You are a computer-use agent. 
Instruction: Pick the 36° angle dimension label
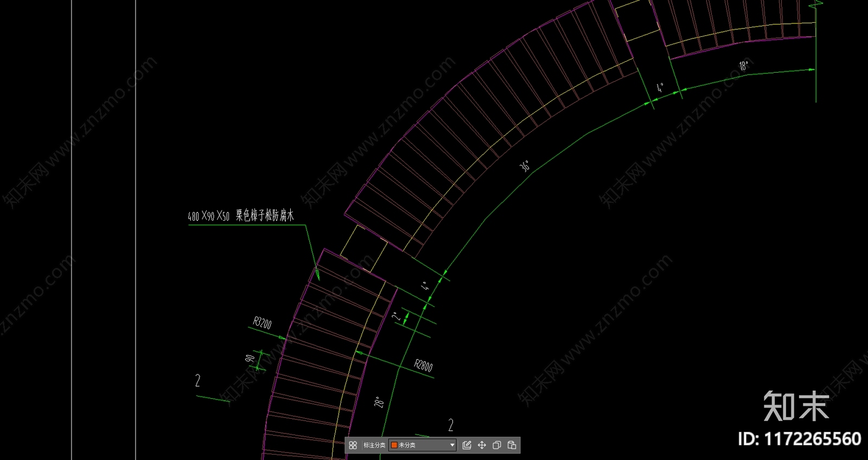[x=525, y=166]
